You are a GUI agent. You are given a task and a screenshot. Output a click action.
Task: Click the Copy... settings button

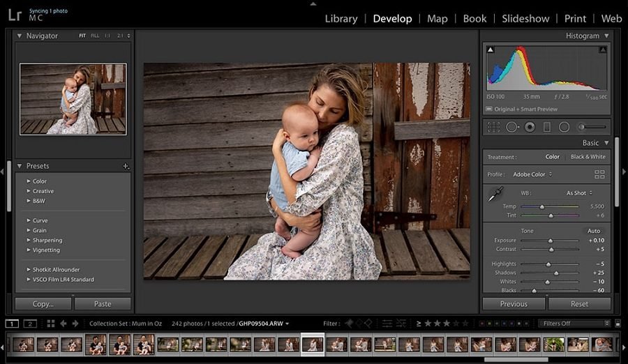pos(43,304)
